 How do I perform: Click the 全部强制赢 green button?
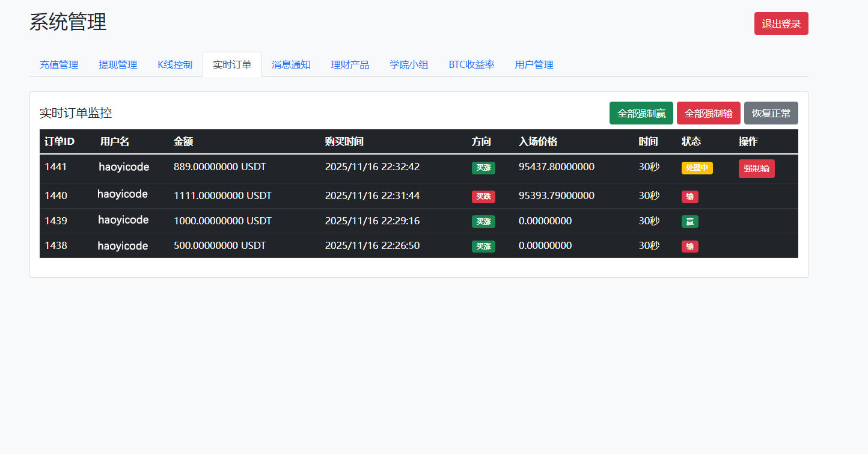pos(641,113)
